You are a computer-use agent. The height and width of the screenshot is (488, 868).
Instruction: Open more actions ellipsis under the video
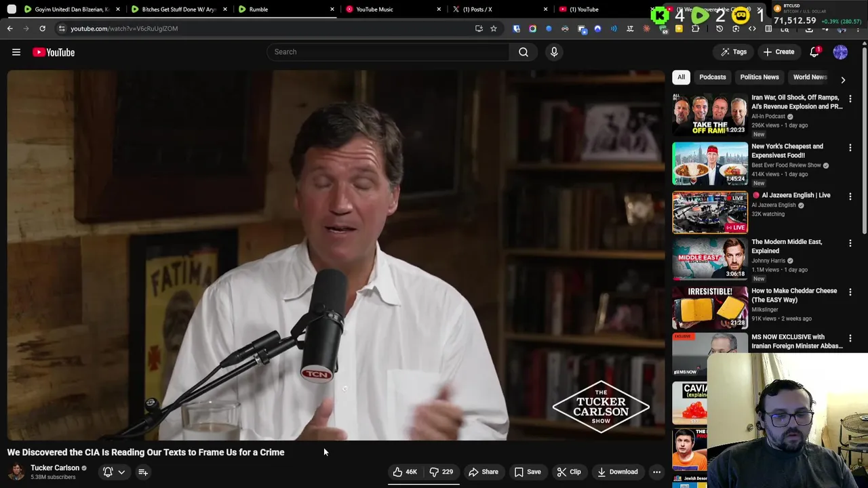tap(656, 472)
